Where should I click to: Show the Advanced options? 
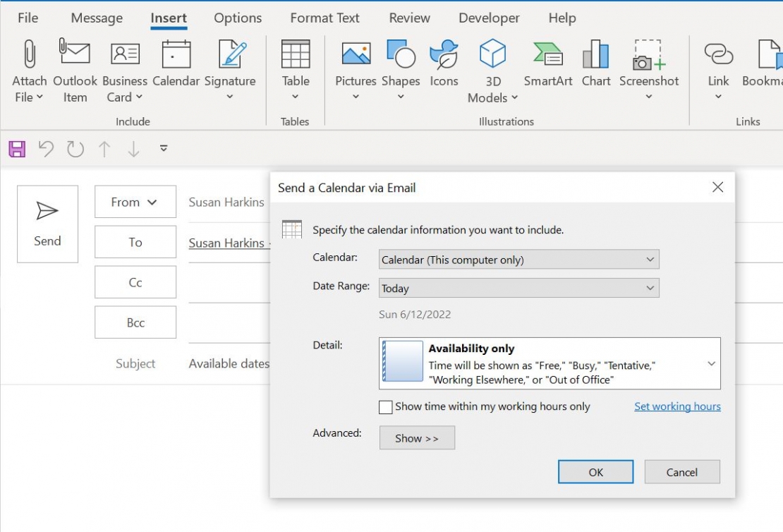click(x=417, y=437)
